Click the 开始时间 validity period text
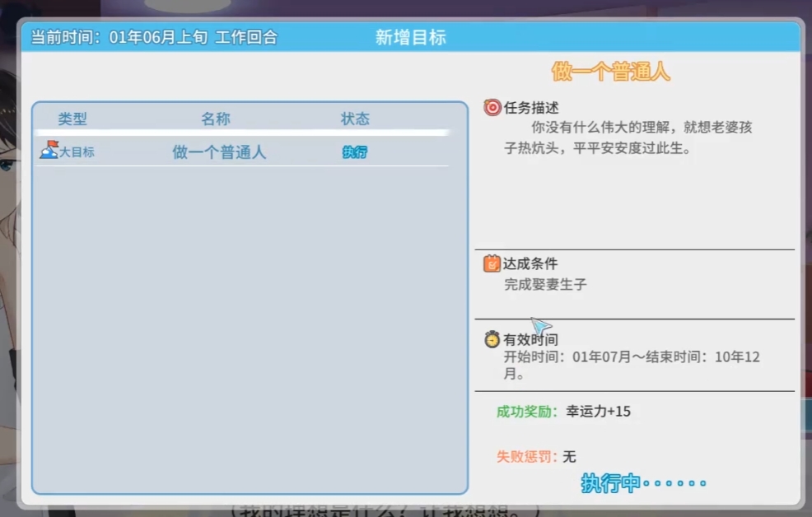The image size is (812, 517). point(631,357)
